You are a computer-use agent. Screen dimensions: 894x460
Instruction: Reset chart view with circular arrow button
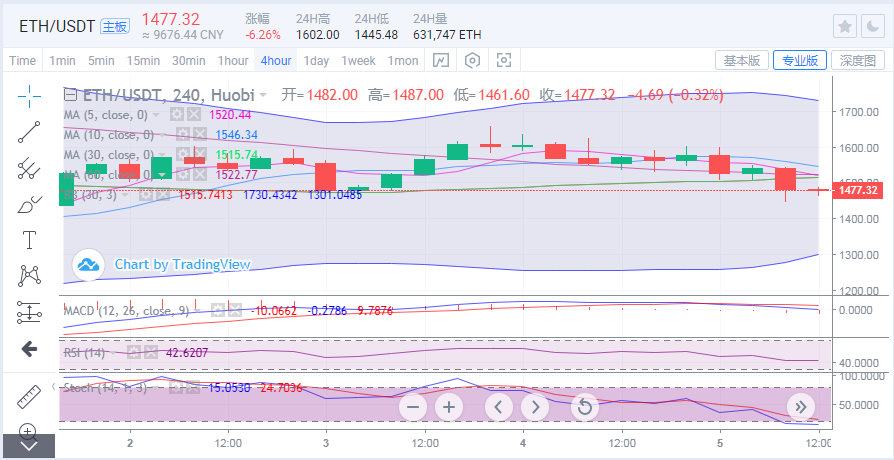[x=585, y=407]
